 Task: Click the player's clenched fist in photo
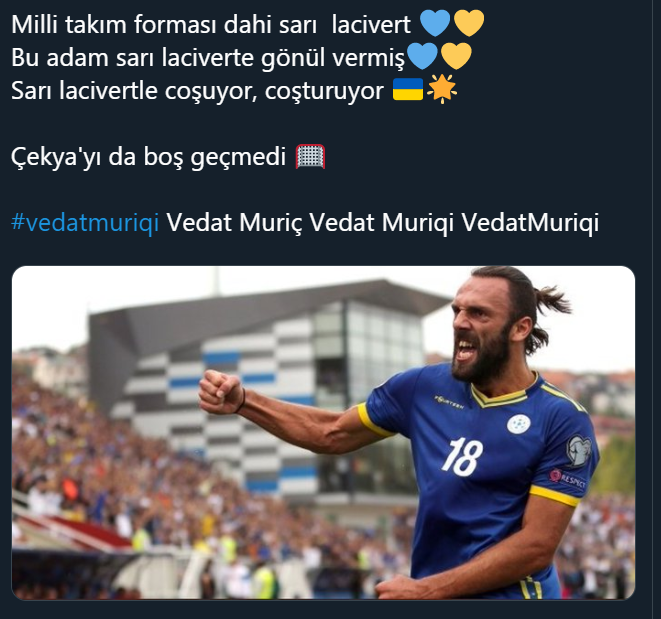tap(221, 393)
